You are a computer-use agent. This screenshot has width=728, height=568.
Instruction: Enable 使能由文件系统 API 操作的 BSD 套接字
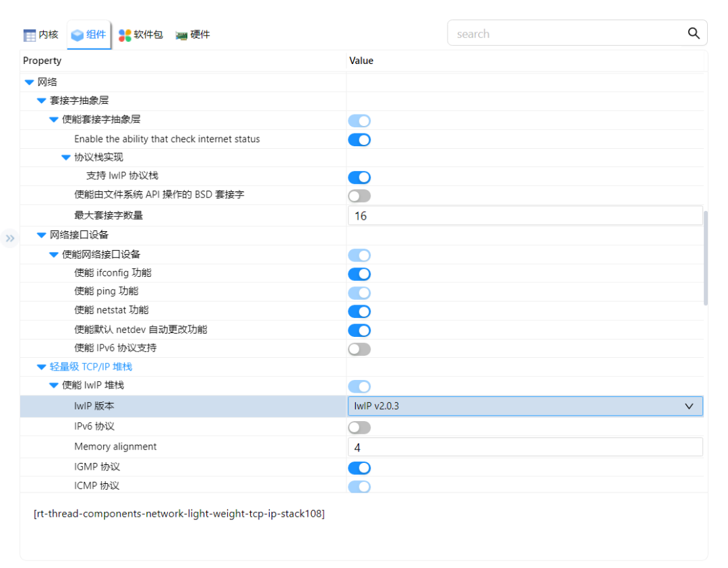(359, 195)
